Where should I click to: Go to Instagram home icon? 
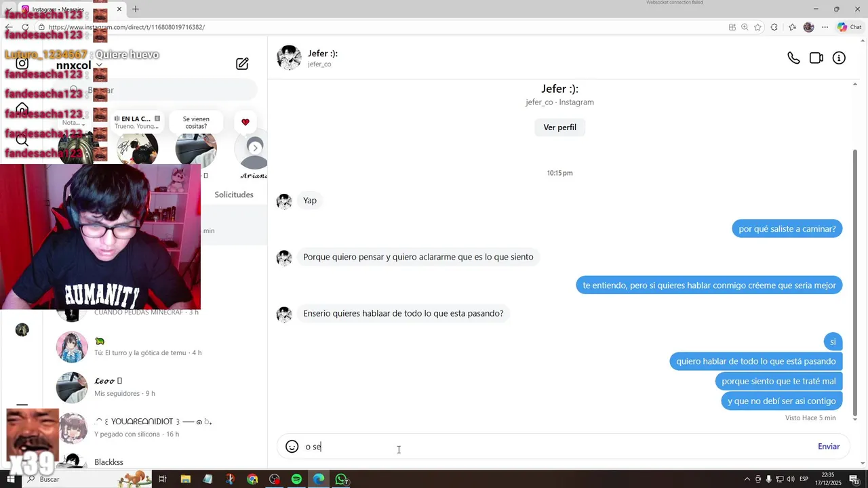point(22,108)
